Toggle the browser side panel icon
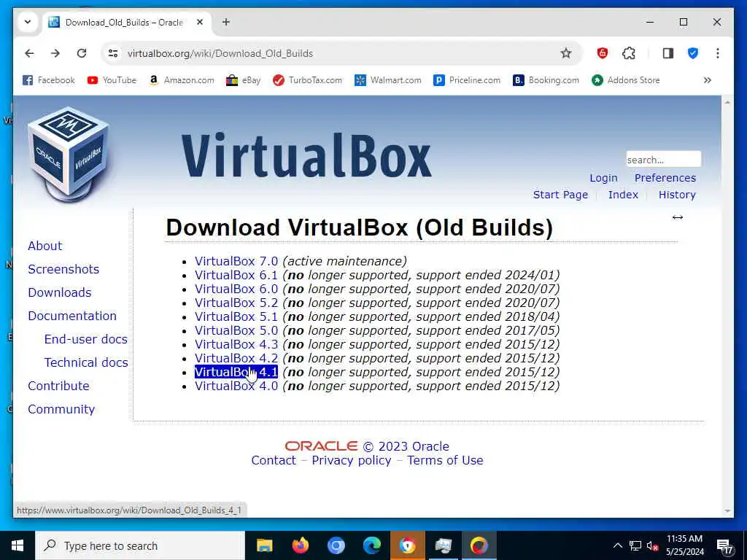 tap(668, 53)
